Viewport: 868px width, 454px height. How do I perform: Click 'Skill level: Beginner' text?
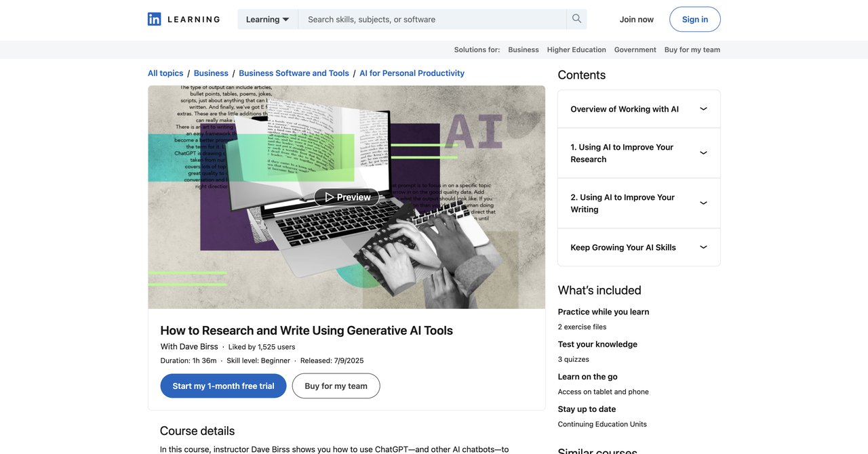258,360
